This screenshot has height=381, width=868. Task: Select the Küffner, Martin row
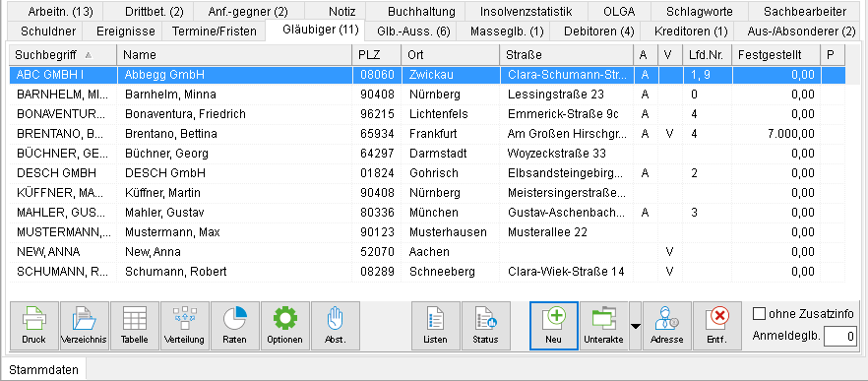click(427, 193)
